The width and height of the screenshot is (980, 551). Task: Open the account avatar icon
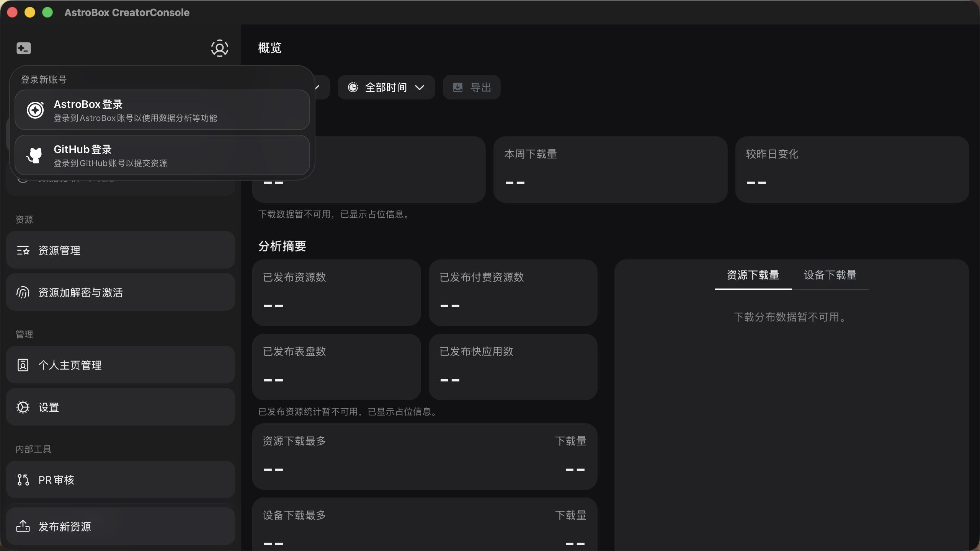pos(220,48)
